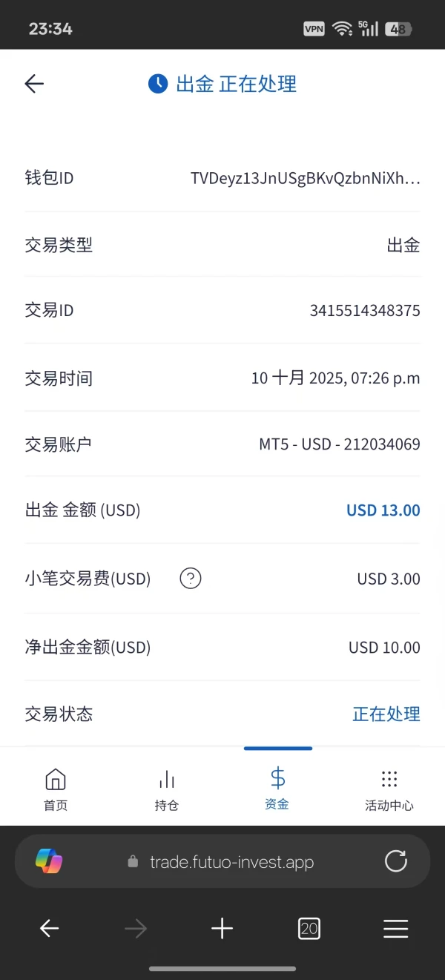Select the 资金 funds tab
The width and height of the screenshot is (445, 980).
[277, 789]
